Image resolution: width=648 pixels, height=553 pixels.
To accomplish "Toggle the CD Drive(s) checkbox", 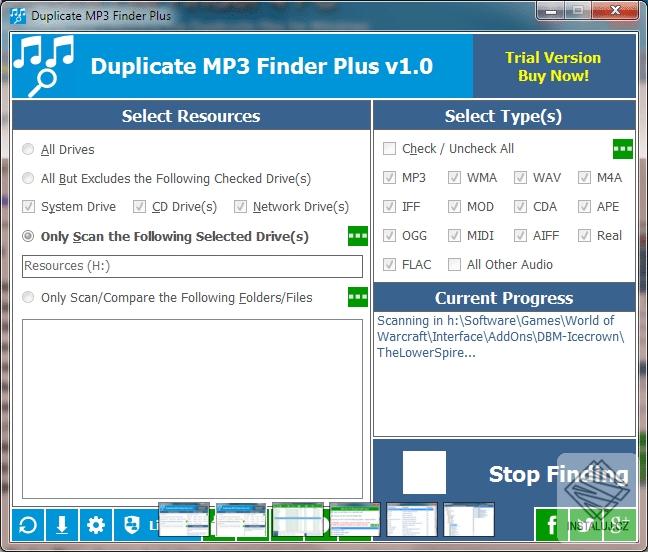I will (139, 206).
